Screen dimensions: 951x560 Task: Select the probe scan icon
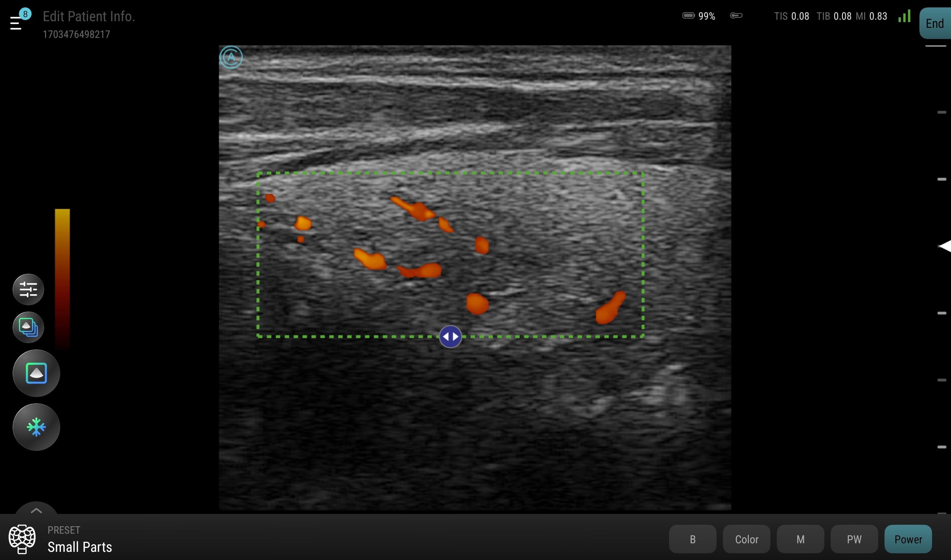pos(36,373)
